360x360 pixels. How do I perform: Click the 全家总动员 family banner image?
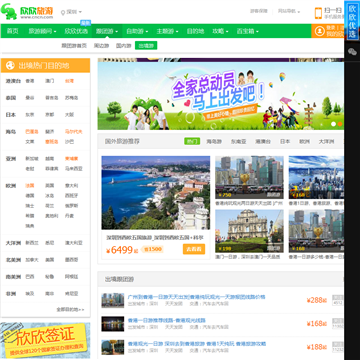(x=221, y=96)
